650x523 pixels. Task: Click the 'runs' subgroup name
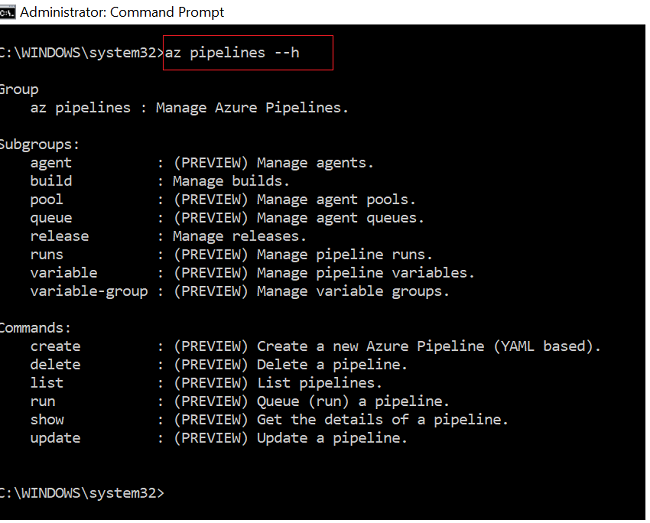coord(47,255)
